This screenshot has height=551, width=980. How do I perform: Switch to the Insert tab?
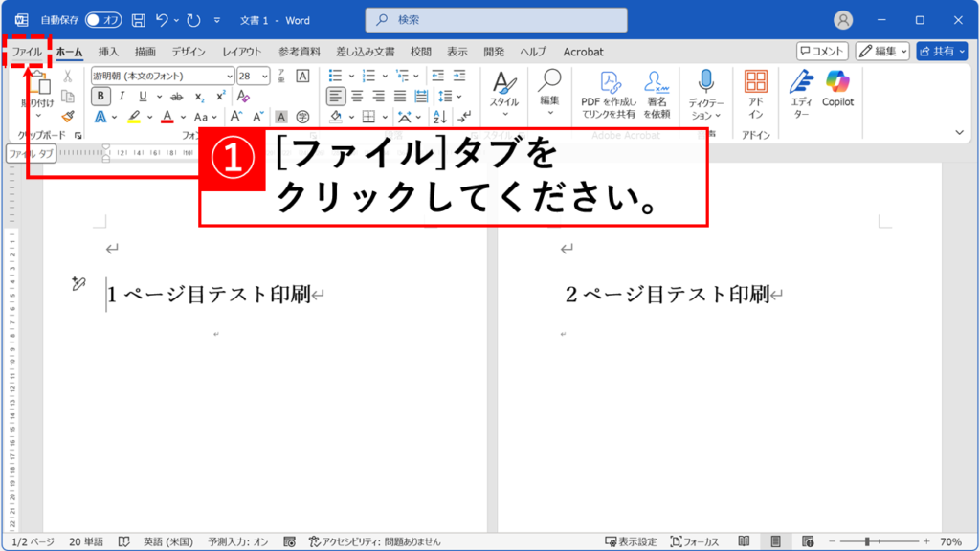tap(108, 52)
